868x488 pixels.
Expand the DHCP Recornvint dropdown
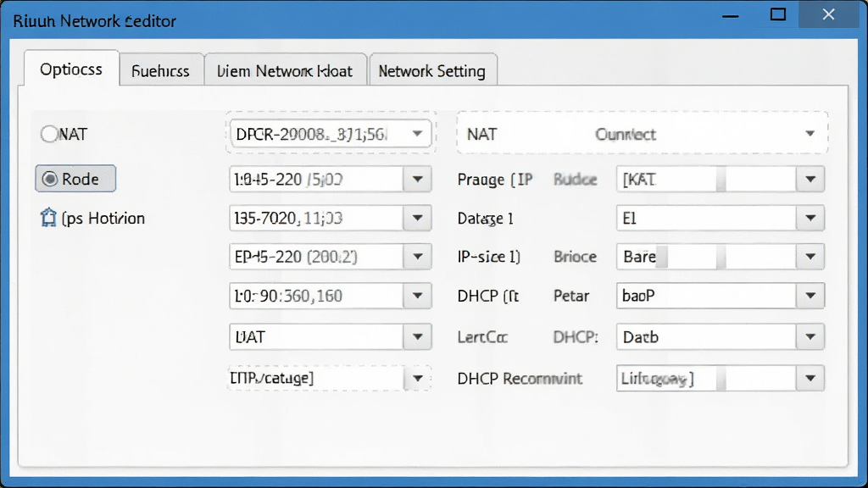[721, 379]
